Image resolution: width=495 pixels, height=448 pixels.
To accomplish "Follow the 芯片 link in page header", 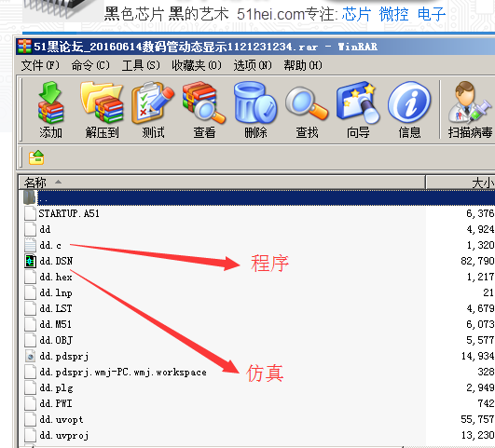I will [356, 14].
